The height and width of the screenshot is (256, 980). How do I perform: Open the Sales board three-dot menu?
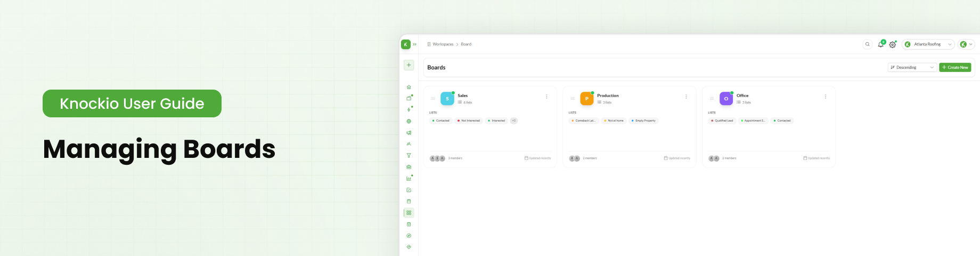pos(546,97)
